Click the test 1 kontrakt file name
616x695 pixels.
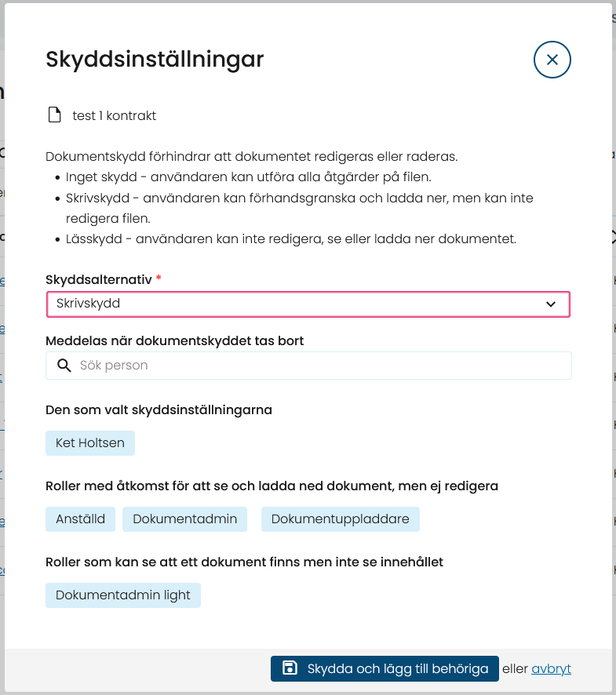[x=115, y=115]
